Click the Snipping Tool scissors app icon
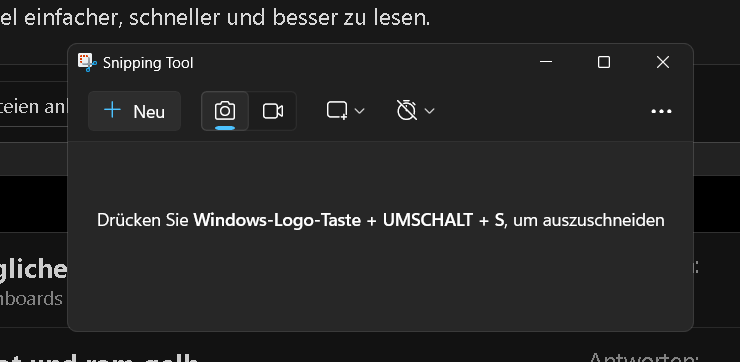The height and width of the screenshot is (362, 740). tap(87, 62)
